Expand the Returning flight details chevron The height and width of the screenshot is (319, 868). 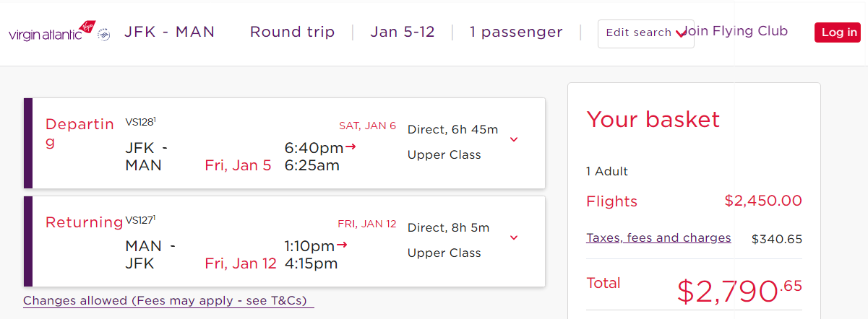[514, 237]
